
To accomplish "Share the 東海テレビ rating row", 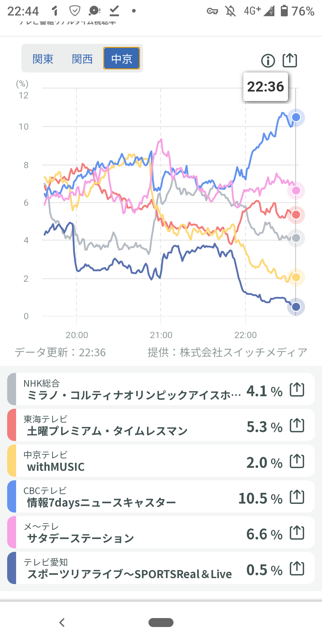I will [297, 425].
